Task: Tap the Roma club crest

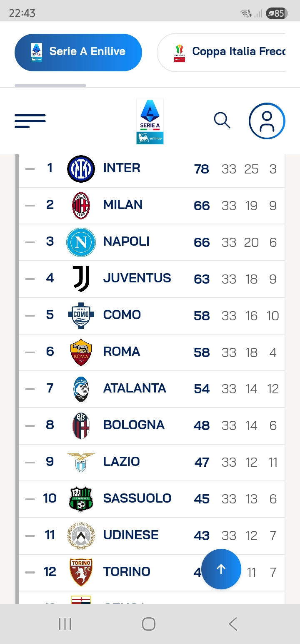Action: [x=81, y=352]
